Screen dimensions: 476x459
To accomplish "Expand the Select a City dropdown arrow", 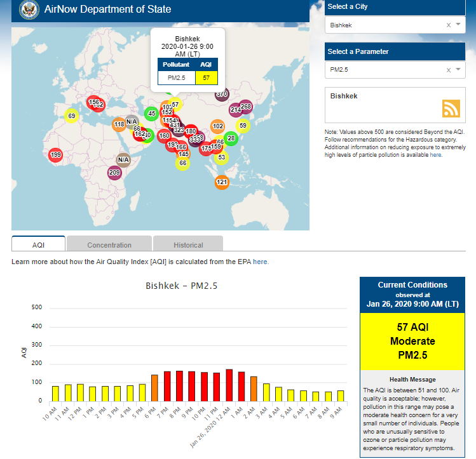I will pyautogui.click(x=459, y=25).
